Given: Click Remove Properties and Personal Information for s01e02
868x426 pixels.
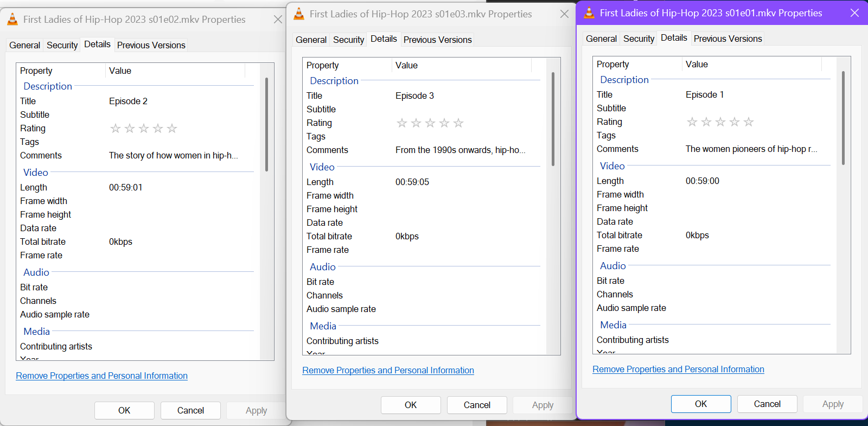Looking at the screenshot, I should tap(101, 376).
